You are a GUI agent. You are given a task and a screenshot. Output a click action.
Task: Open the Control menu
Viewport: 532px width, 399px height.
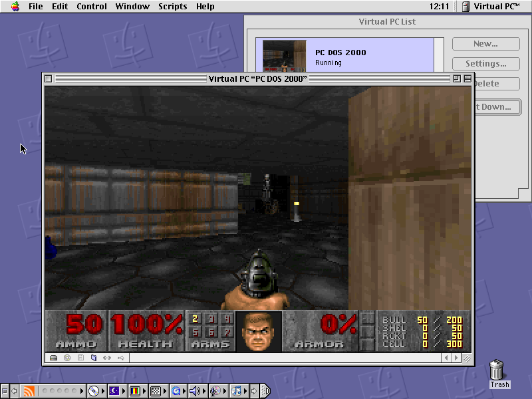click(92, 7)
